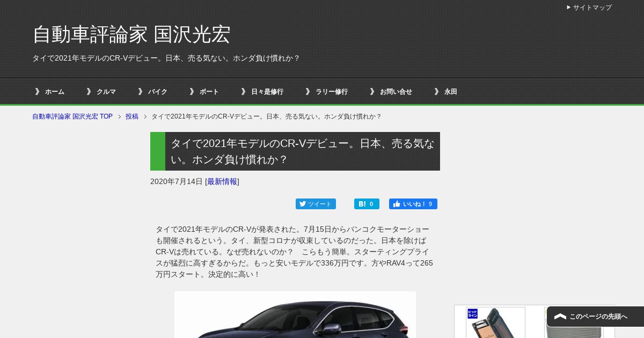Click the このページの先頭へ button

pyautogui.click(x=595, y=317)
